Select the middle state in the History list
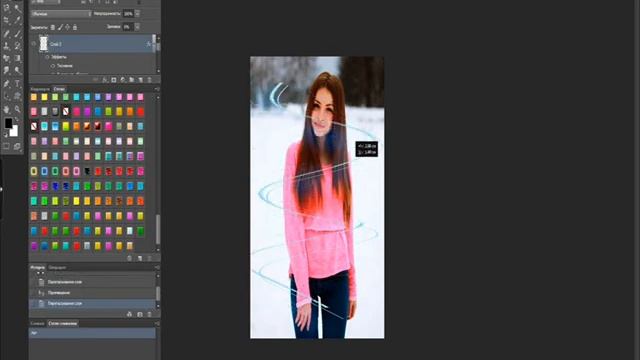 point(92,293)
